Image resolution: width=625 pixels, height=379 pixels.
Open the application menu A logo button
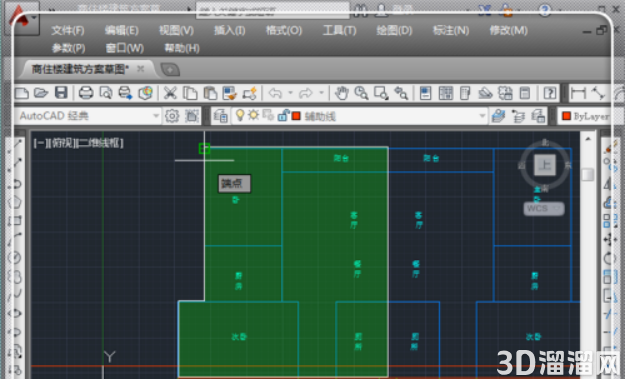[x=23, y=18]
